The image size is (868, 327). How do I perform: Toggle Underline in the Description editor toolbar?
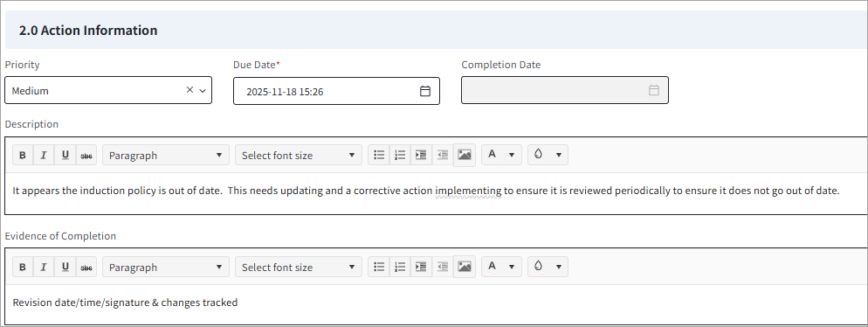65,155
